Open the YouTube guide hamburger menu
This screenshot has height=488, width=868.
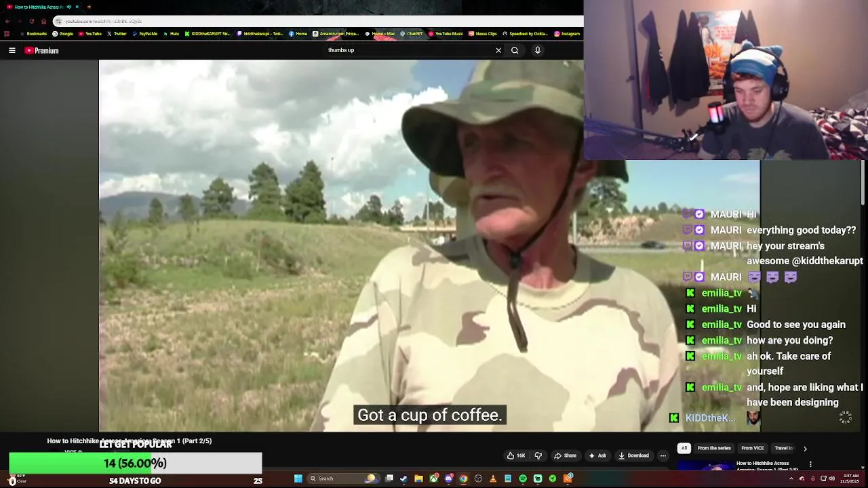[x=12, y=50]
